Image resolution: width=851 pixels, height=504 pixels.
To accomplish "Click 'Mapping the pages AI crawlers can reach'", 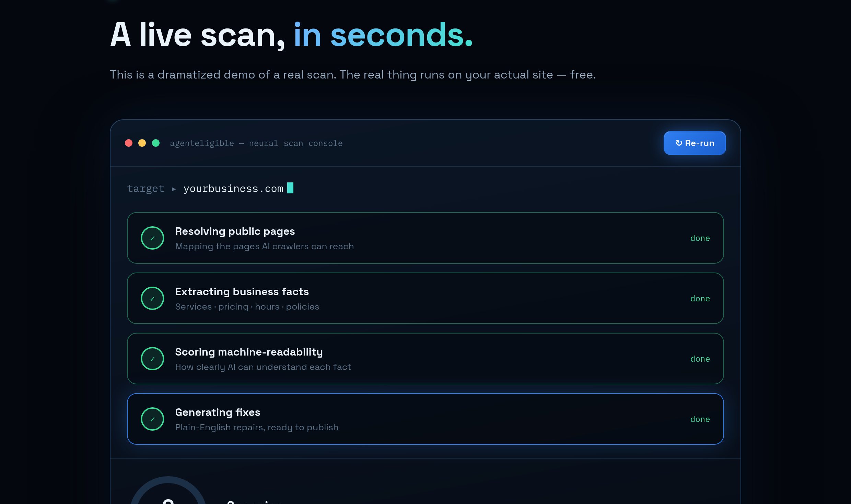I will [265, 247].
